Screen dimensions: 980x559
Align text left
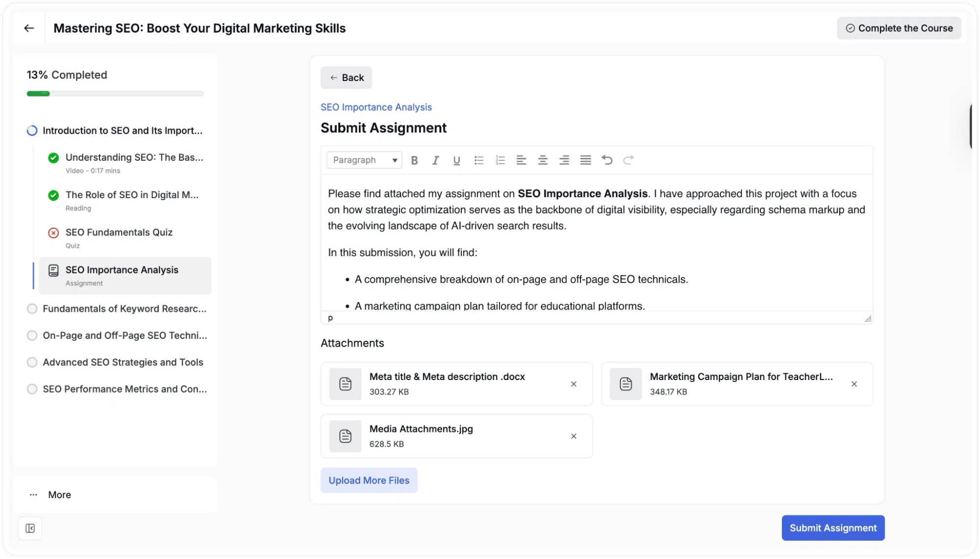[521, 160]
